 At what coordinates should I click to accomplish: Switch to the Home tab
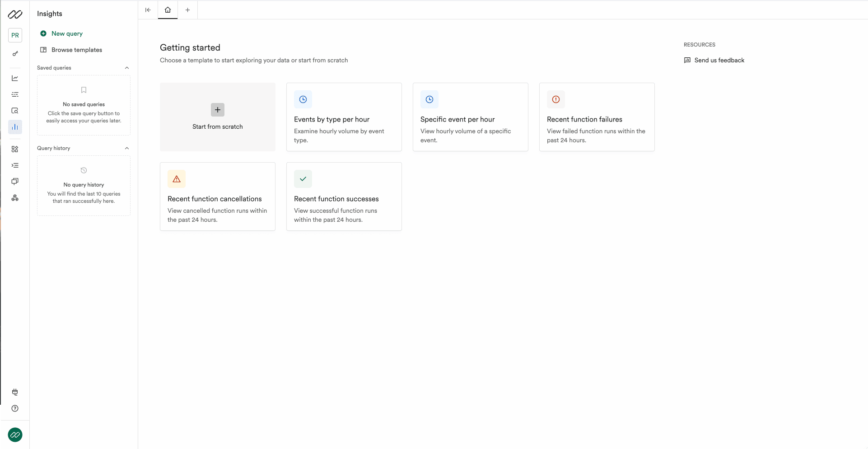coord(167,9)
